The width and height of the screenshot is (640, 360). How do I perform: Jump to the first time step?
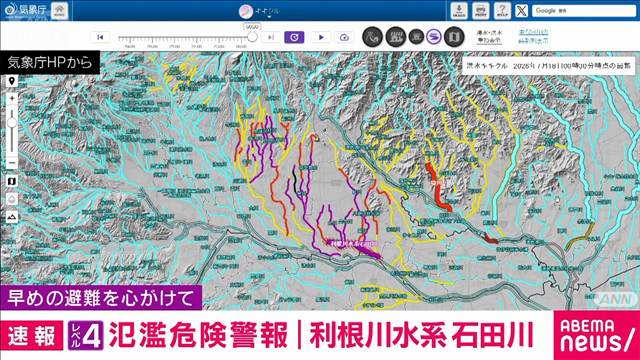tap(100, 37)
